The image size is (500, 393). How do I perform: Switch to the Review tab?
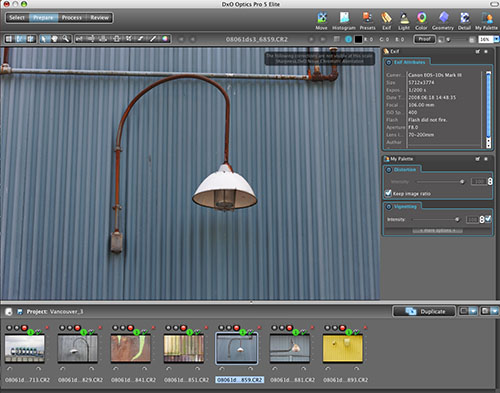(99, 18)
